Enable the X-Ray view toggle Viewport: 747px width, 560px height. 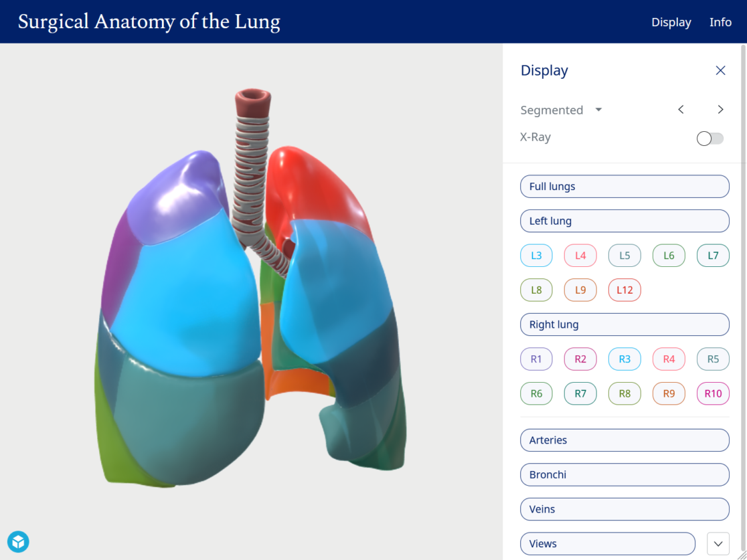click(710, 138)
